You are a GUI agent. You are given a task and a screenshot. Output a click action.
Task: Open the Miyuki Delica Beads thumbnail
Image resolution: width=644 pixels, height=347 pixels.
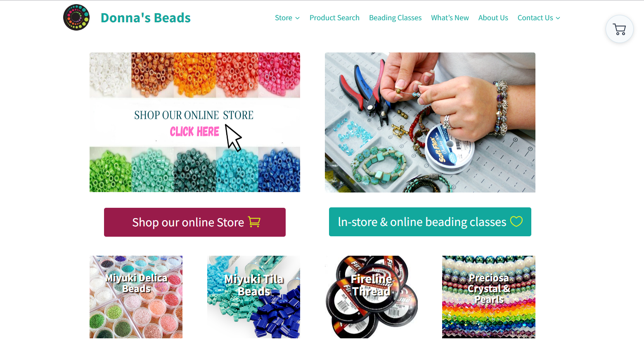click(x=136, y=297)
